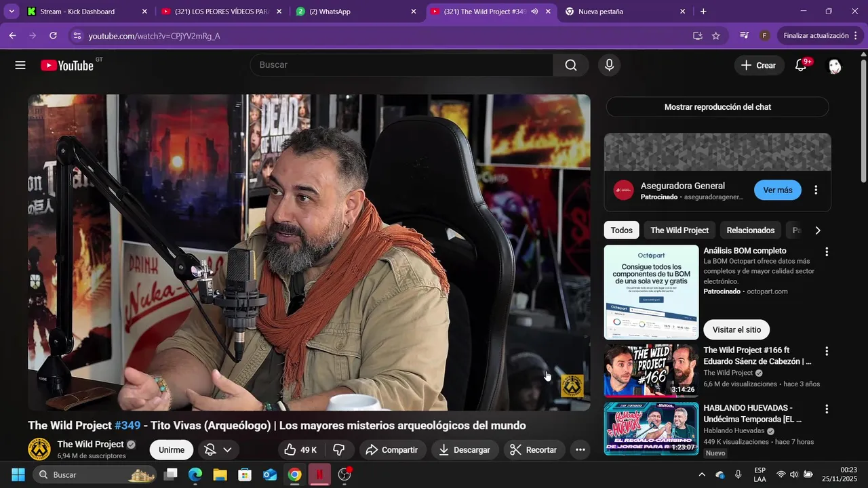
Task: Open The Wild Project #166 thumbnail
Action: click(651, 370)
